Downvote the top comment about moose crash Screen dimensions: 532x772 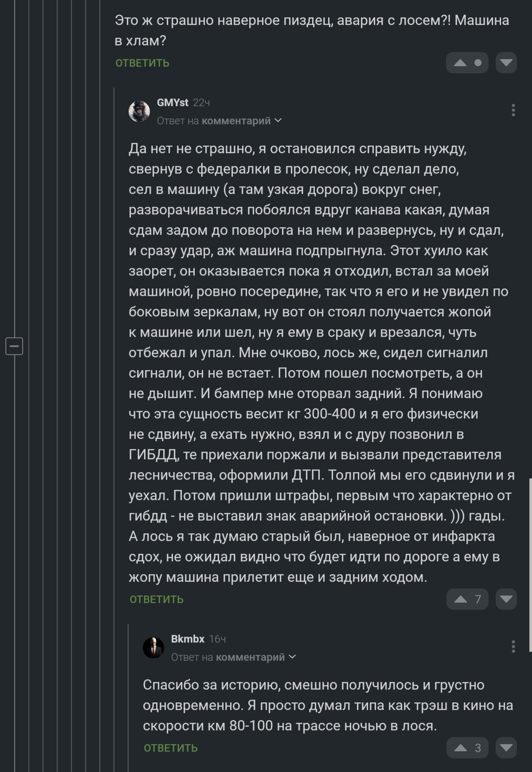[x=506, y=63]
